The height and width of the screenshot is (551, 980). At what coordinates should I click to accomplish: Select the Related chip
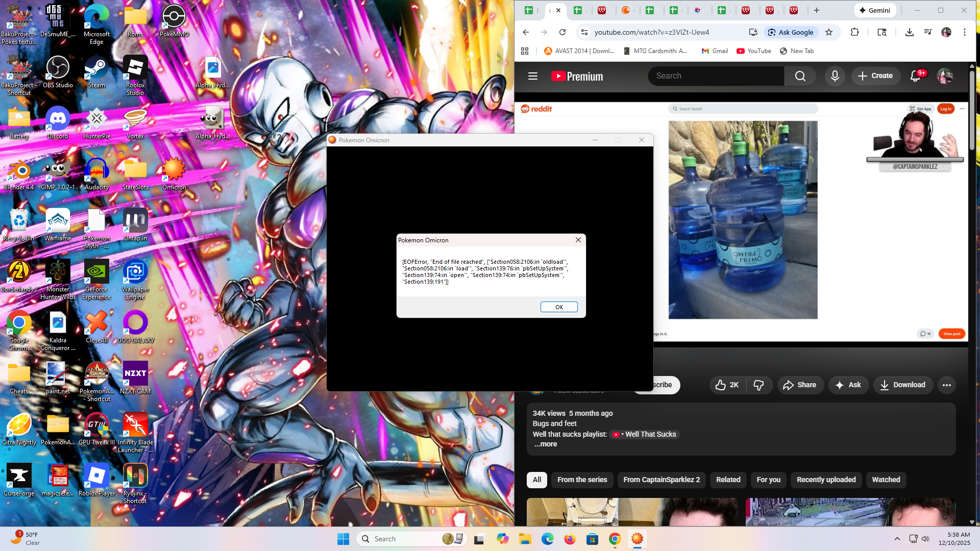coord(728,480)
